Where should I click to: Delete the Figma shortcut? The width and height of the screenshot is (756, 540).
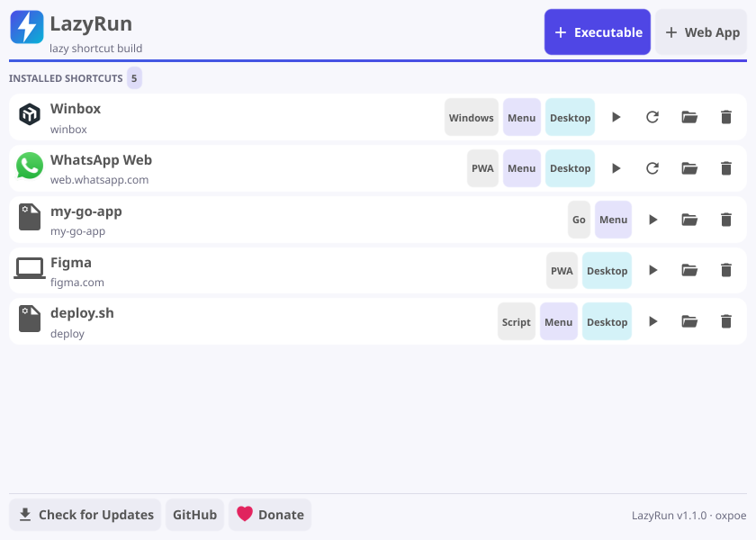tap(726, 270)
